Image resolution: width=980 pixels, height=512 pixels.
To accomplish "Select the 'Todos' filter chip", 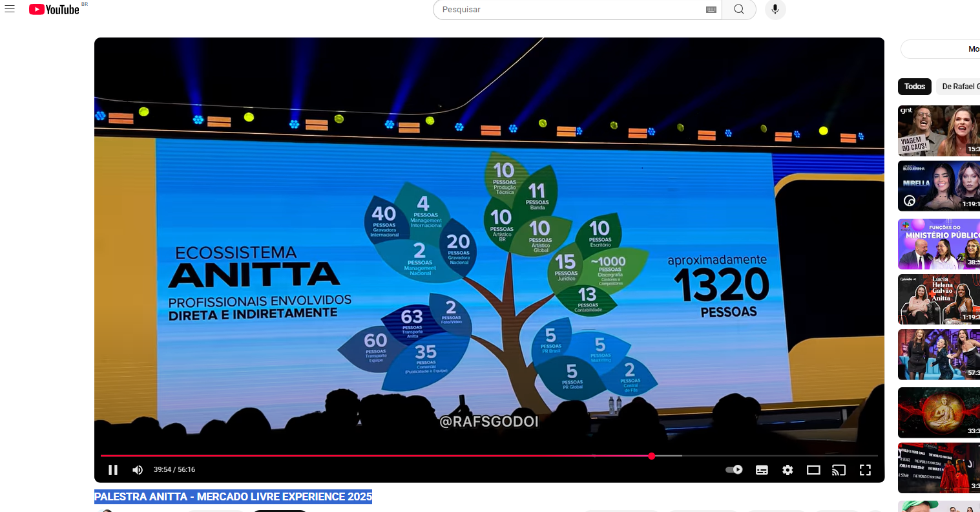I will (914, 87).
